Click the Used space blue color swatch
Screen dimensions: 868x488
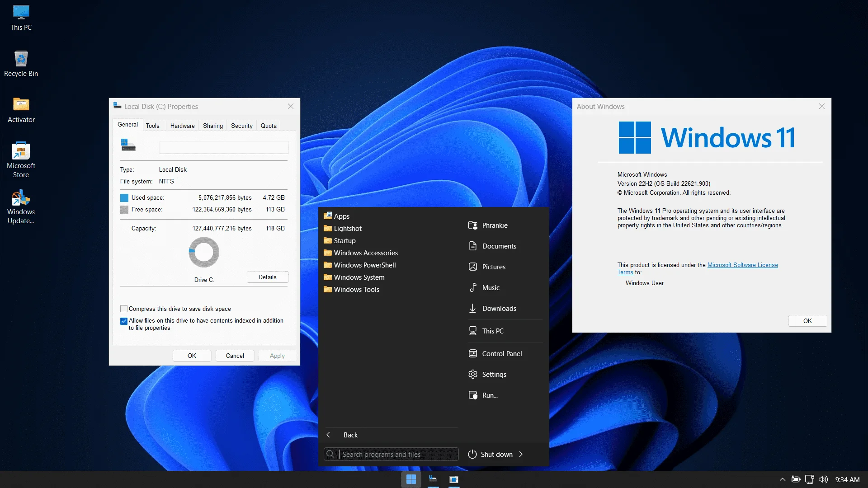click(124, 198)
